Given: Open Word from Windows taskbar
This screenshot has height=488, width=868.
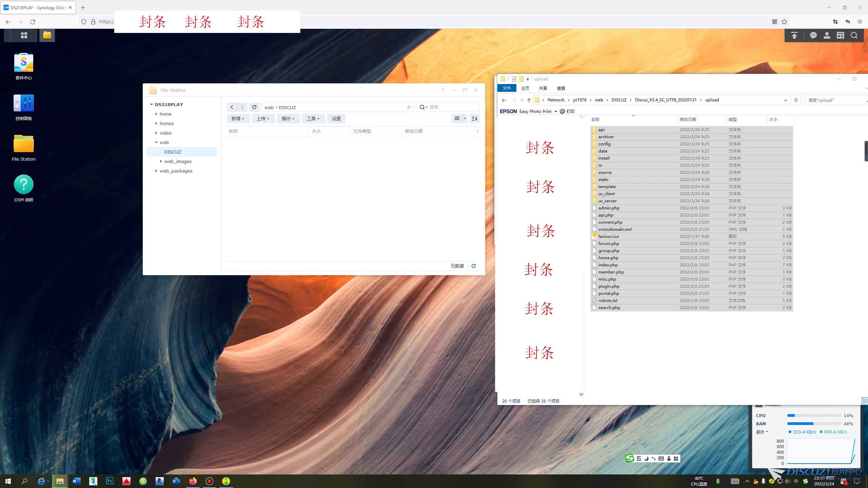Looking at the screenshot, I should (x=77, y=481).
